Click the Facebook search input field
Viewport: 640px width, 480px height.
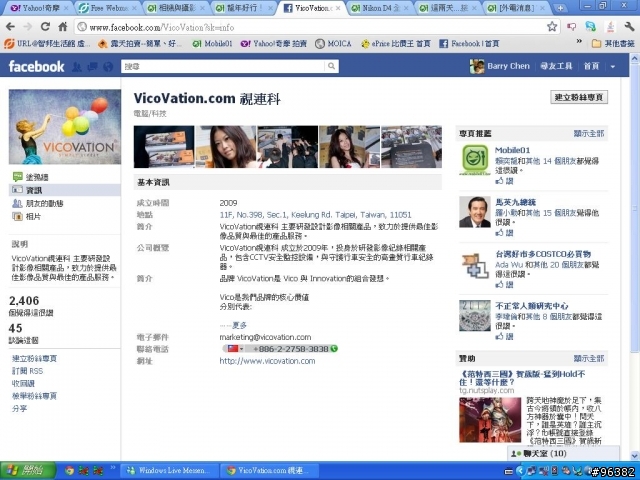224,66
